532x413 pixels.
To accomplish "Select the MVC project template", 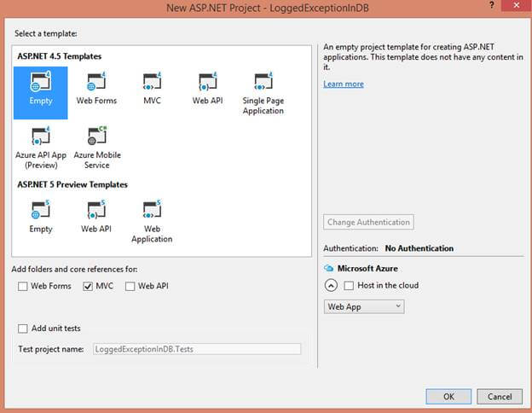I will 152,89.
